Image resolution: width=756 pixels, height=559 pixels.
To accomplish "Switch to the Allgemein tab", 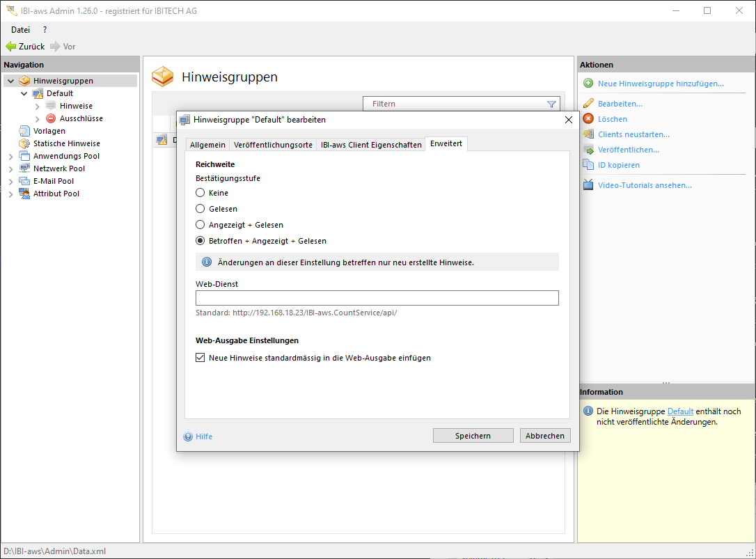I will point(207,145).
